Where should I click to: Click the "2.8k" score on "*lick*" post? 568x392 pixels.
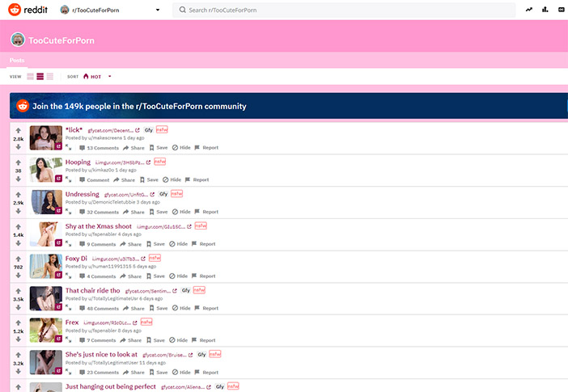point(18,139)
